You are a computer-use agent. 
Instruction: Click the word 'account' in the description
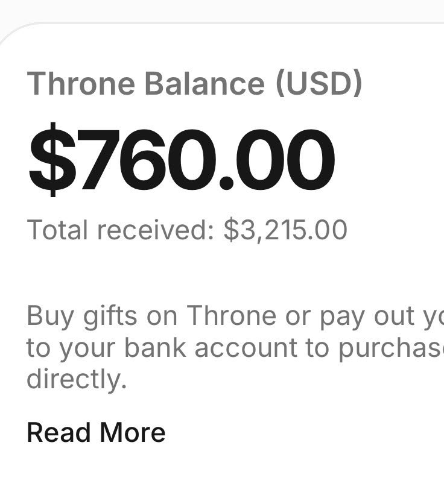coord(246,348)
